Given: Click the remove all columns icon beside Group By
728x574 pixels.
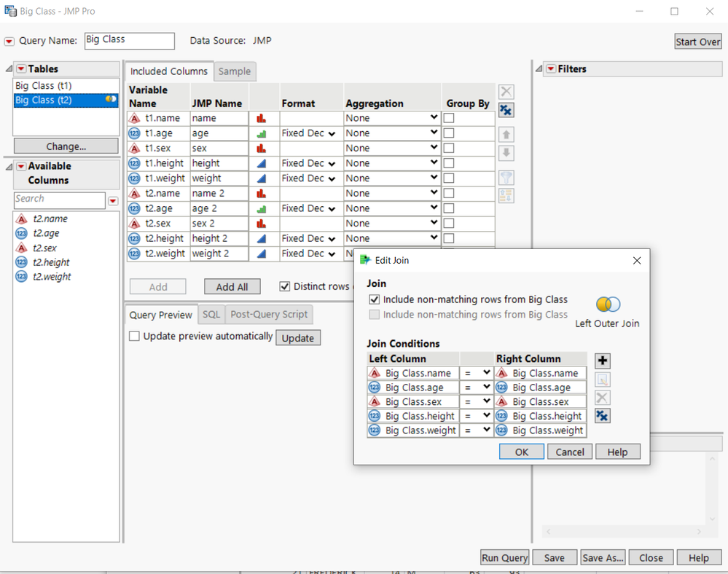Looking at the screenshot, I should click(x=506, y=110).
